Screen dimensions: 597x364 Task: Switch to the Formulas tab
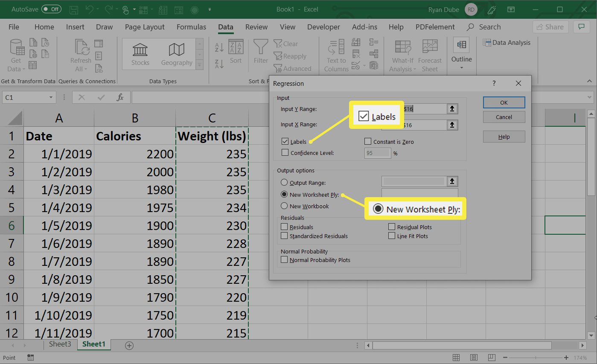pyautogui.click(x=191, y=27)
